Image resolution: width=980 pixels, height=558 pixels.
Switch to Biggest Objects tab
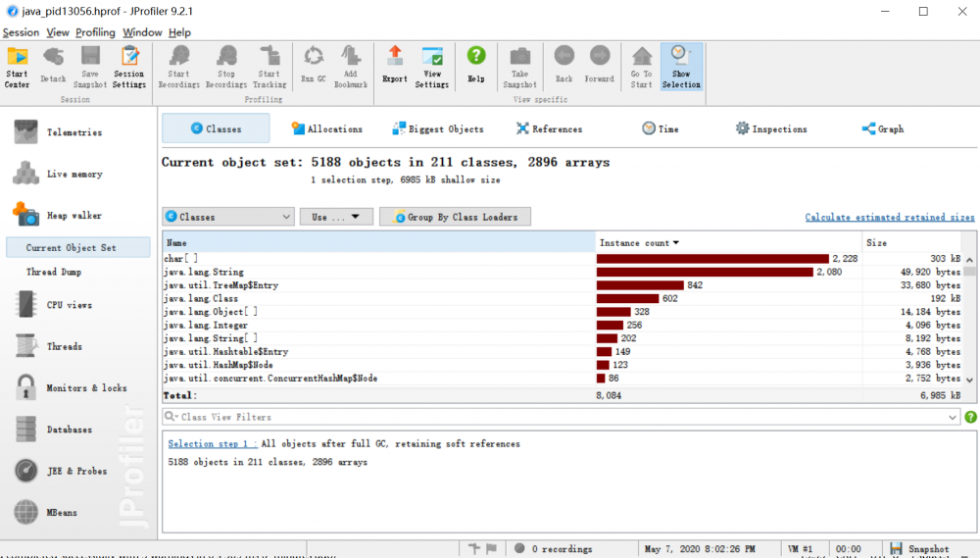point(438,128)
